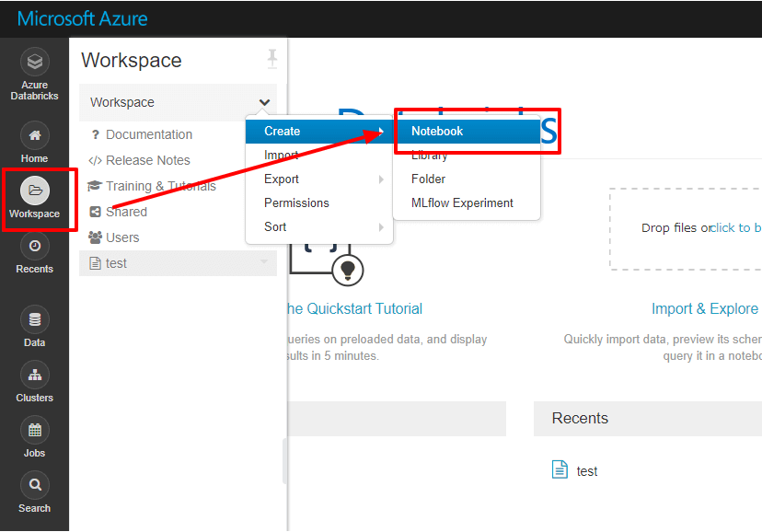Open Recents in left sidebar
This screenshot has width=762, height=532.
click(34, 253)
